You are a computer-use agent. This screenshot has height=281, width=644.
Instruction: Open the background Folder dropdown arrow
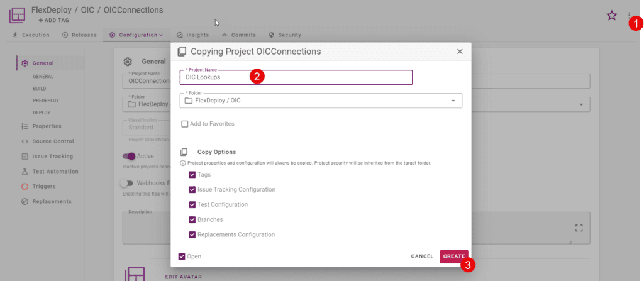(x=581, y=104)
